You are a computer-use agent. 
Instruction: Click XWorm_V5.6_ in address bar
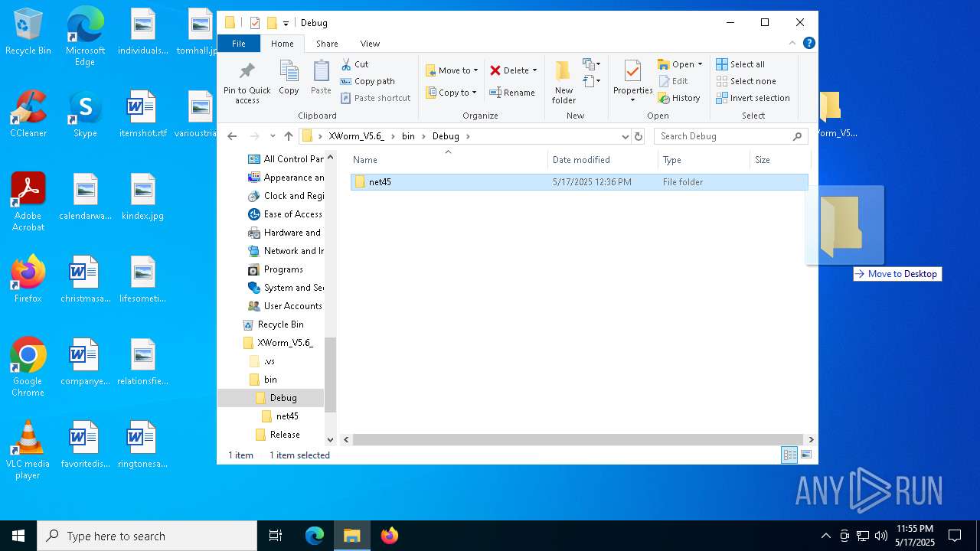click(356, 136)
